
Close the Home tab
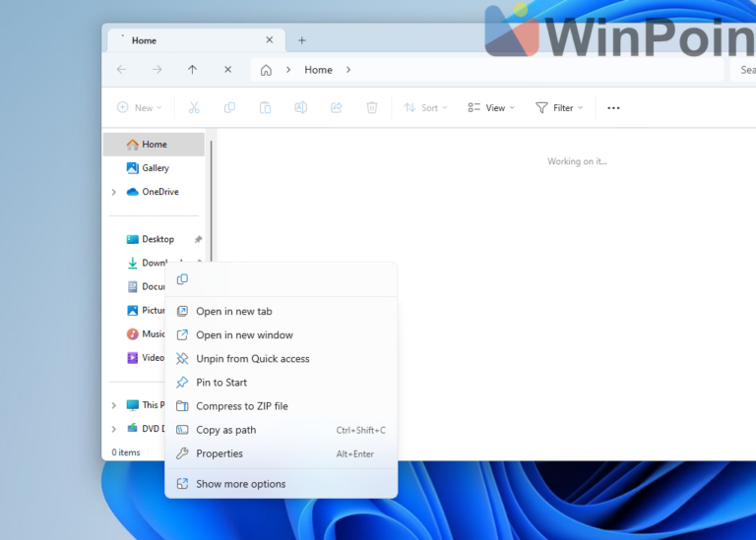[270, 40]
